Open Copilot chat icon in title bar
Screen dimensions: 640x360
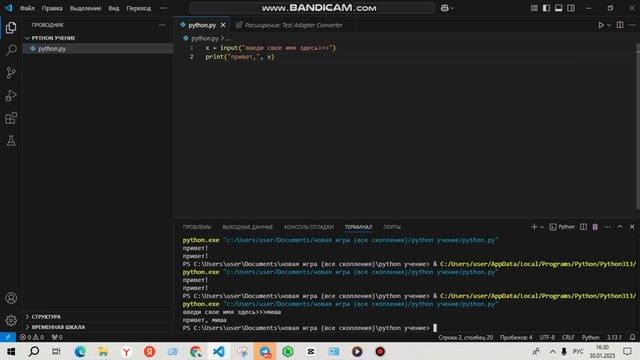444,8
